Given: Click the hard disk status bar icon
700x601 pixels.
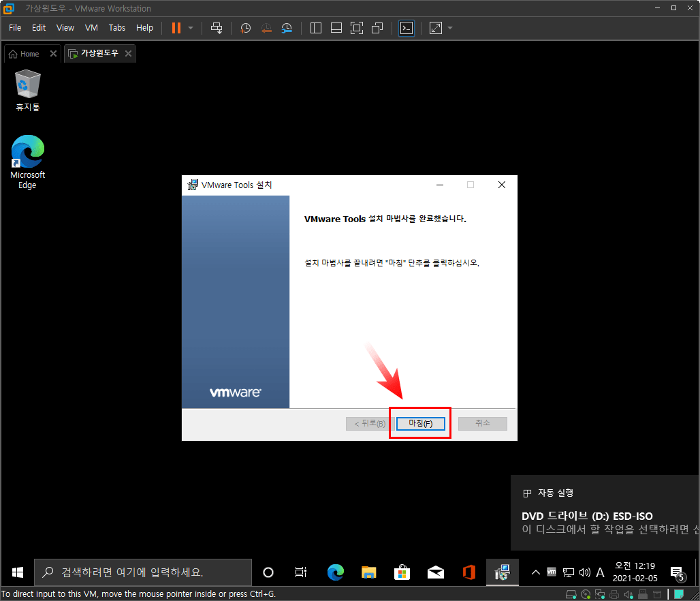Looking at the screenshot, I should point(571,594).
